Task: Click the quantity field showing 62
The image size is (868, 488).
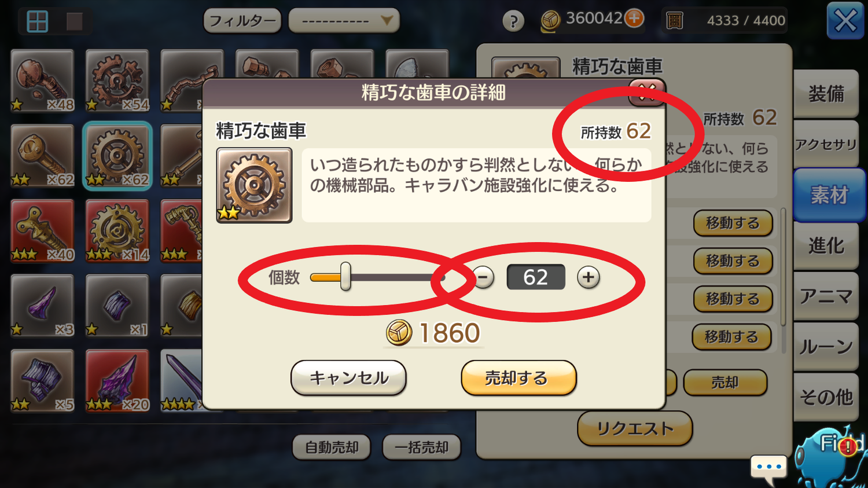Action: point(536,277)
